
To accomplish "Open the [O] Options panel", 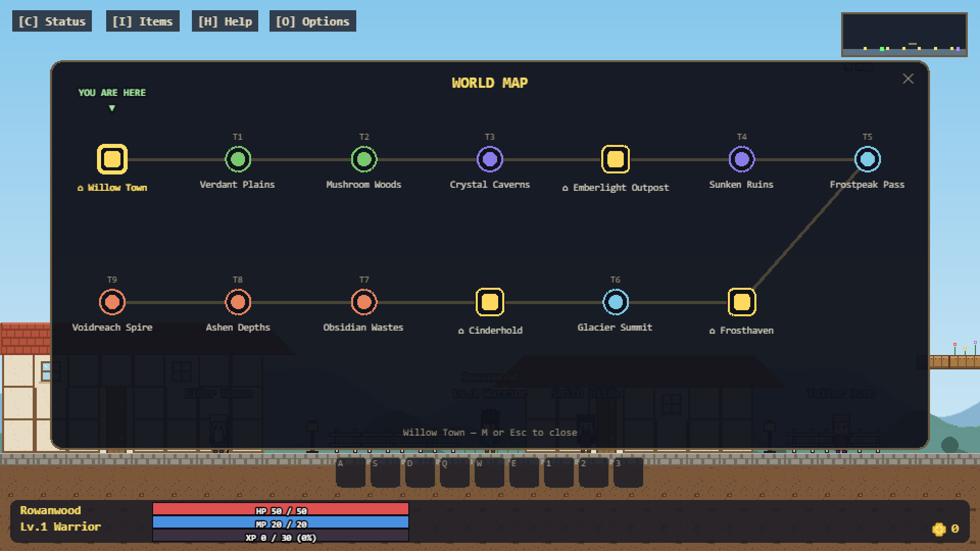I will pyautogui.click(x=313, y=21).
